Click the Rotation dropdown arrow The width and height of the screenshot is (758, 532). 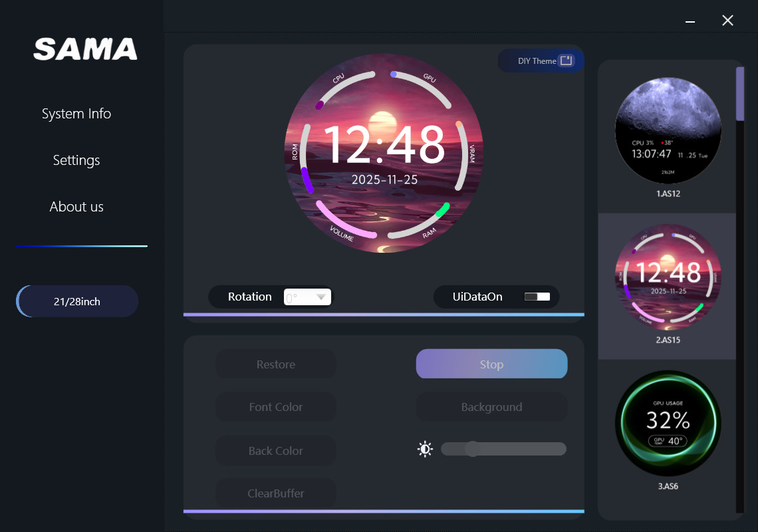tap(322, 297)
